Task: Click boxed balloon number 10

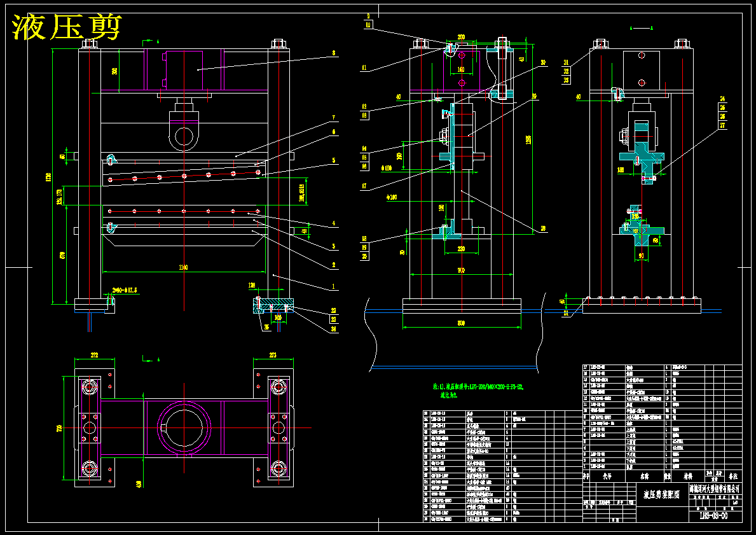Action: pos(368,24)
